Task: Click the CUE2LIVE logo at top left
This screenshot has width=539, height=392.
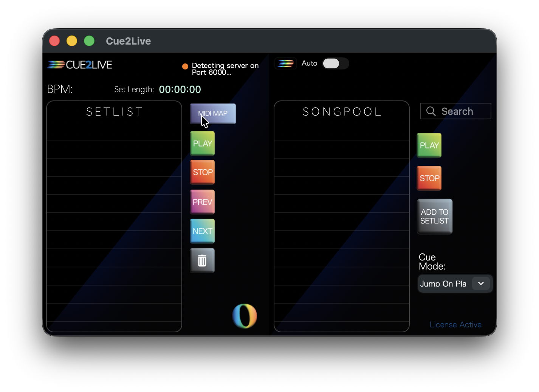Action: tap(80, 65)
